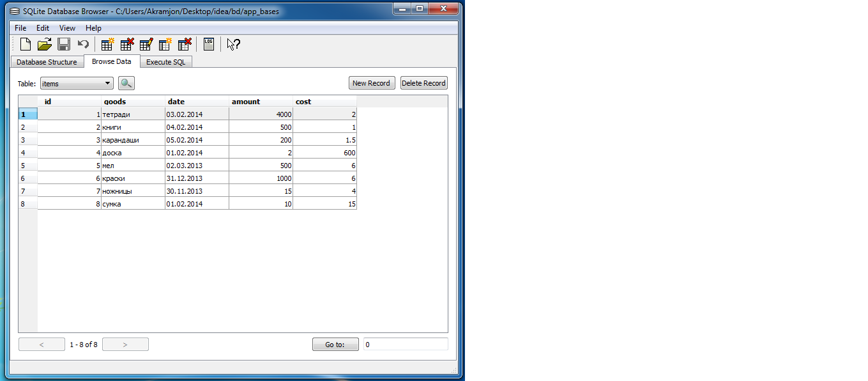Open the Help menu
The height and width of the screenshot is (381, 868).
tap(93, 28)
